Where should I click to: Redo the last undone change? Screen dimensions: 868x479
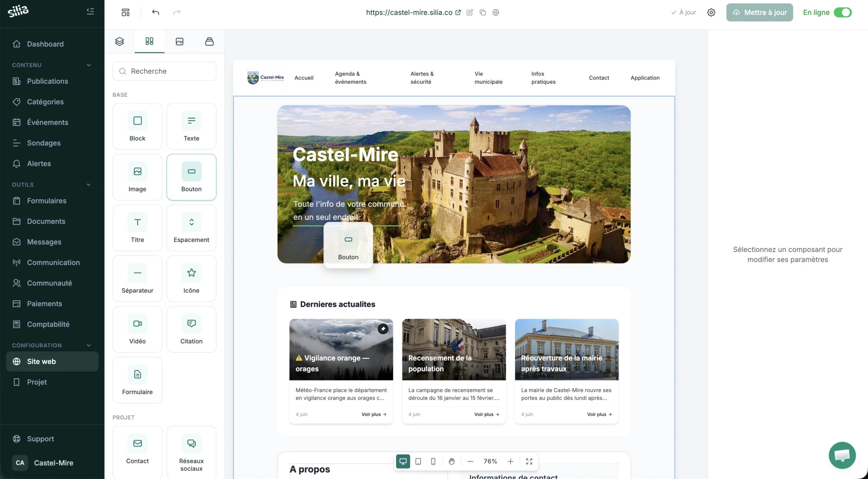[x=177, y=12]
